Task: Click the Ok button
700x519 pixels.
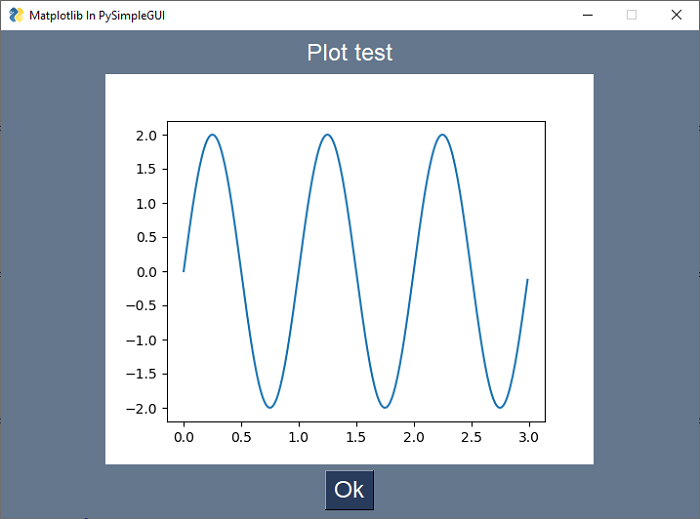Action: point(349,490)
